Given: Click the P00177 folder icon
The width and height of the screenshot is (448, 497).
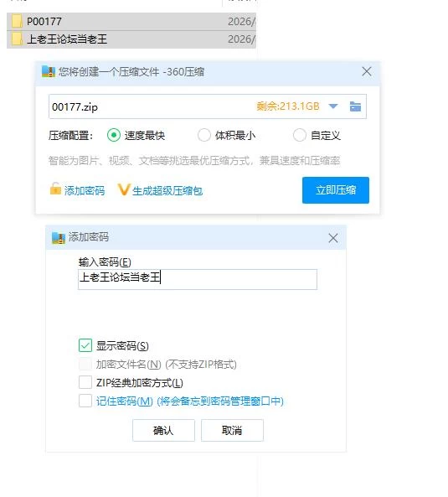Looking at the screenshot, I should tap(17, 22).
